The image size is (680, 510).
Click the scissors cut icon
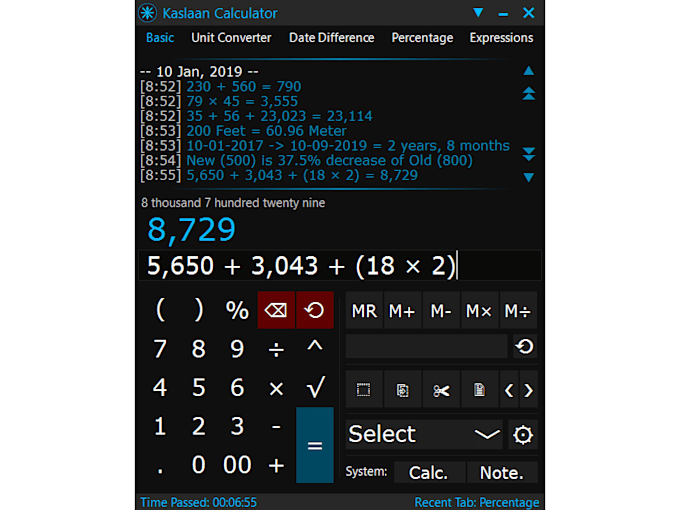441,390
